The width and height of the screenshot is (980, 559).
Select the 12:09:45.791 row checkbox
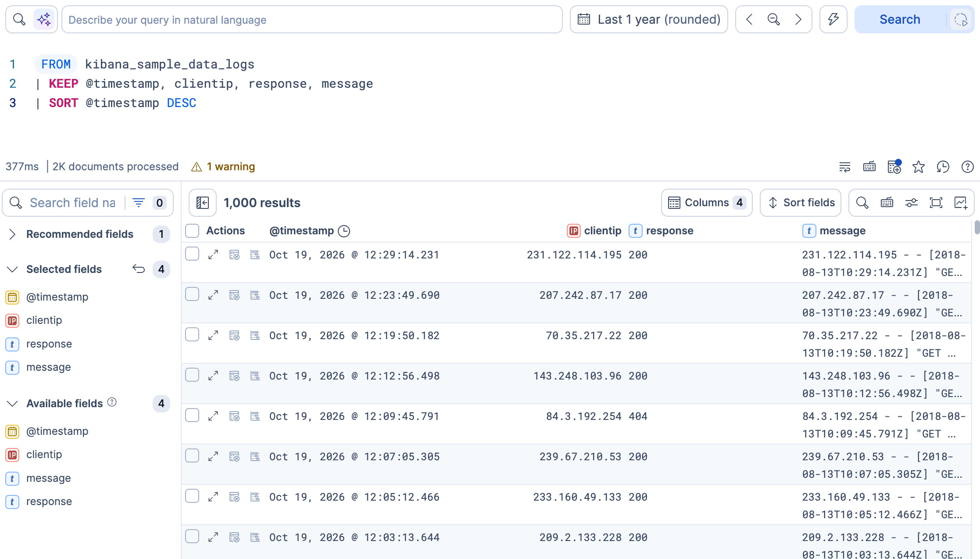pyautogui.click(x=192, y=416)
